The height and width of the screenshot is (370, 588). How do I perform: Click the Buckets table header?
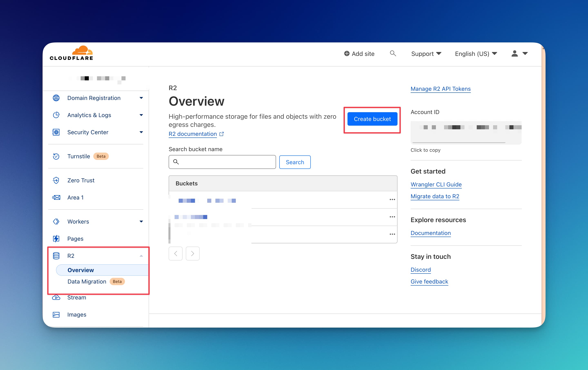[x=283, y=183]
